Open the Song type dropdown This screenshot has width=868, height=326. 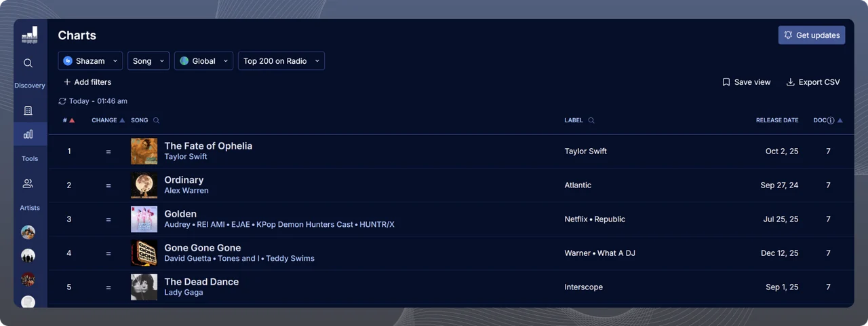tap(149, 61)
